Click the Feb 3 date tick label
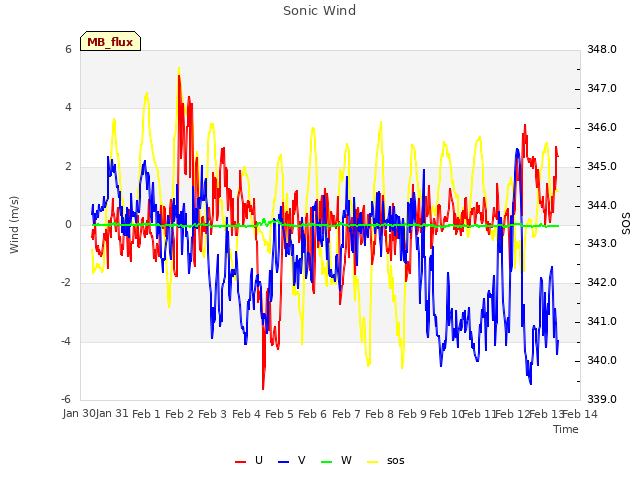The image size is (640, 480). coord(212,414)
